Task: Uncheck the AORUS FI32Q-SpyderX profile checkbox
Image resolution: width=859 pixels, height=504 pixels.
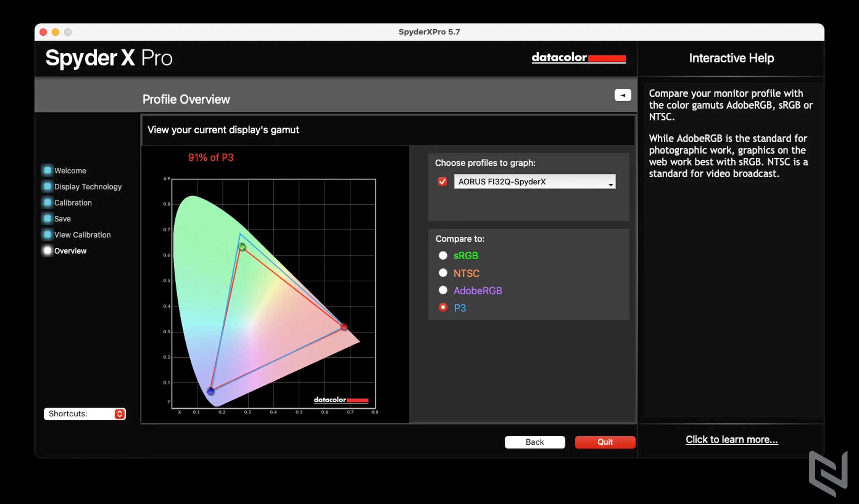Action: click(442, 181)
